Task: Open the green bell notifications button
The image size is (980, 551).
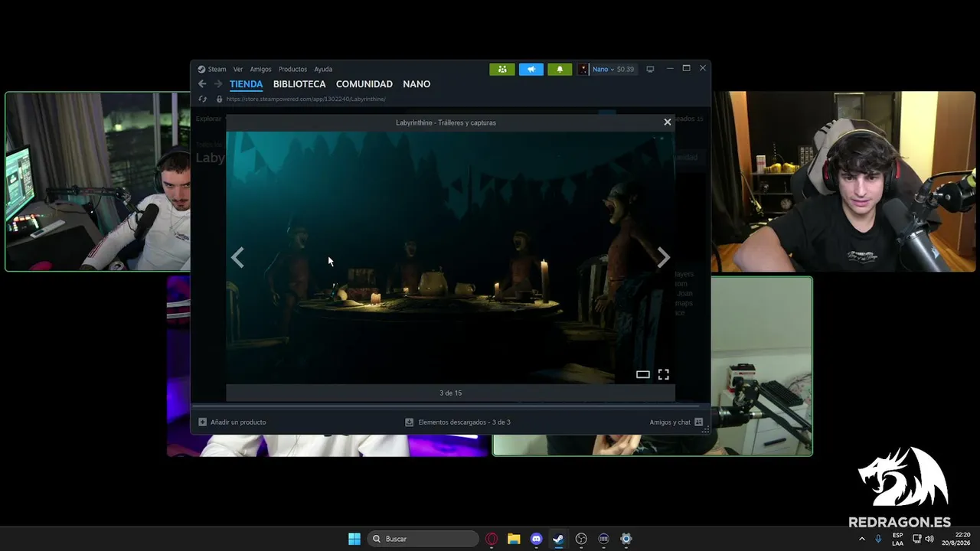Action: 560,69
